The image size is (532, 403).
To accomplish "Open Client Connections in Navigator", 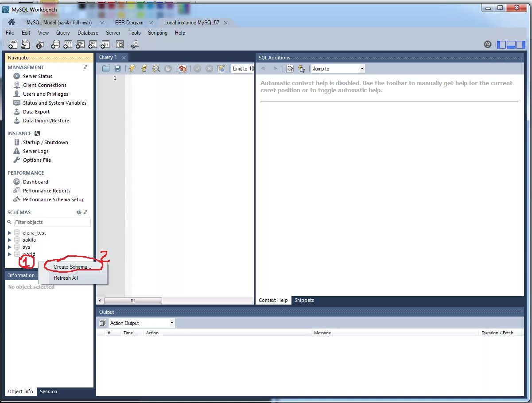I will (x=45, y=85).
